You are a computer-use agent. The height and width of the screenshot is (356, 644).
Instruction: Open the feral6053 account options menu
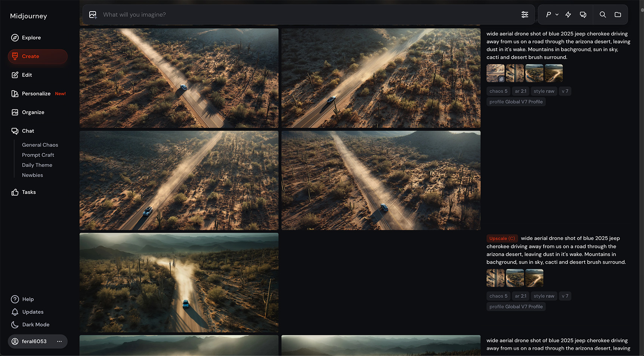[x=59, y=341]
